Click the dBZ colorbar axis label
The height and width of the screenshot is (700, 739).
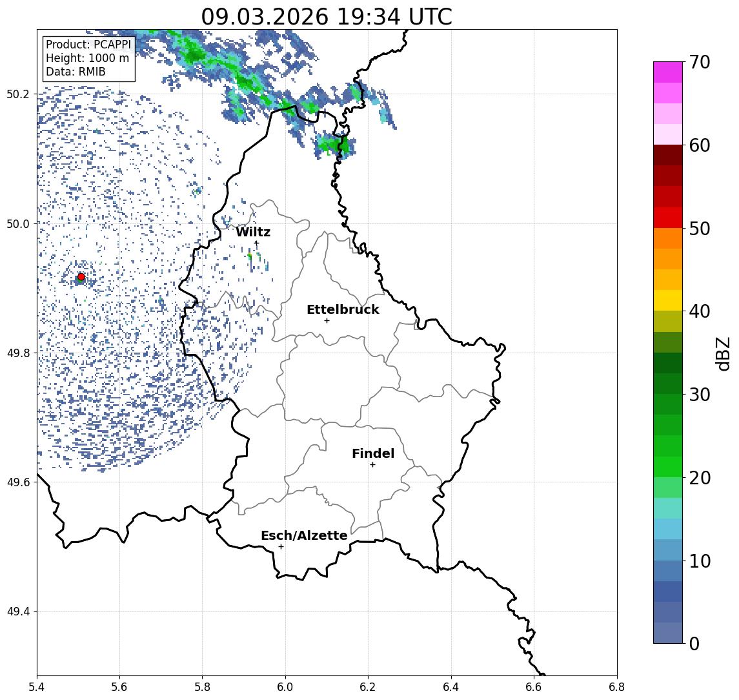[x=722, y=354]
